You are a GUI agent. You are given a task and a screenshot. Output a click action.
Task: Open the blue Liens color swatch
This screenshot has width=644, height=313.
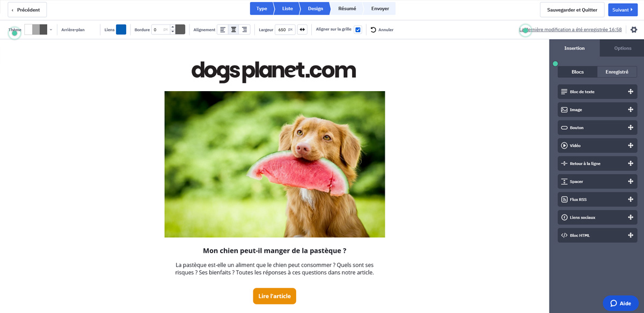(121, 29)
